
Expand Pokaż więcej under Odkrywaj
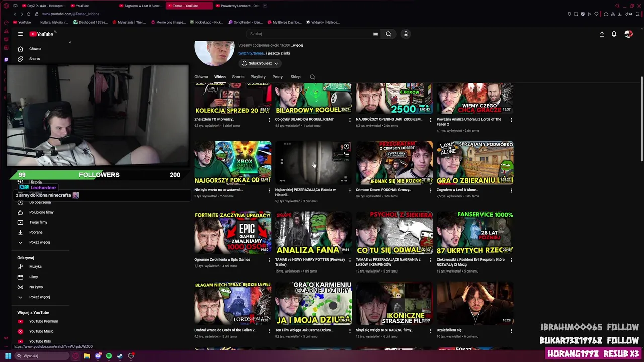pos(39,297)
